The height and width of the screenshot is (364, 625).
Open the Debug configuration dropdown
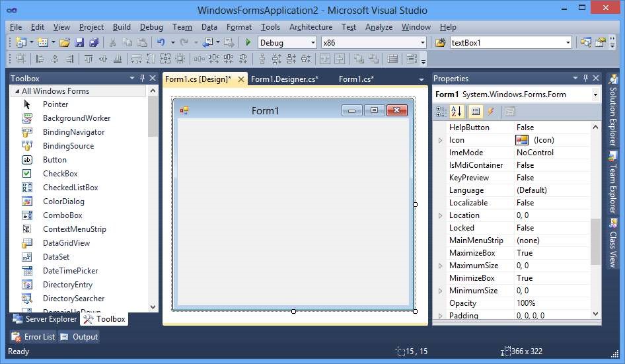click(x=287, y=43)
